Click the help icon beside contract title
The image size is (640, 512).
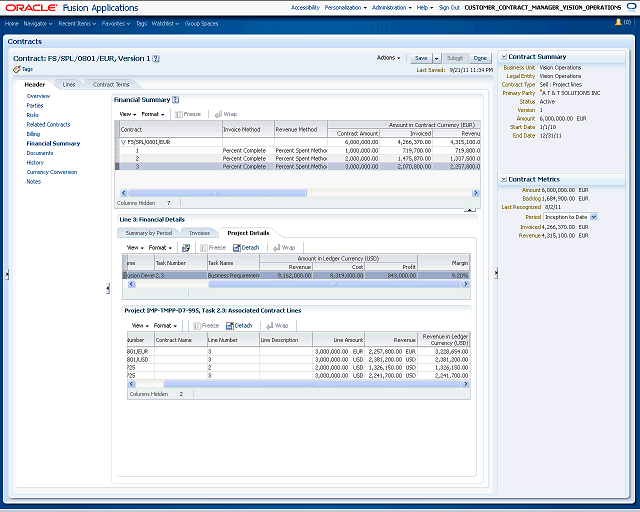pyautogui.click(x=156, y=58)
